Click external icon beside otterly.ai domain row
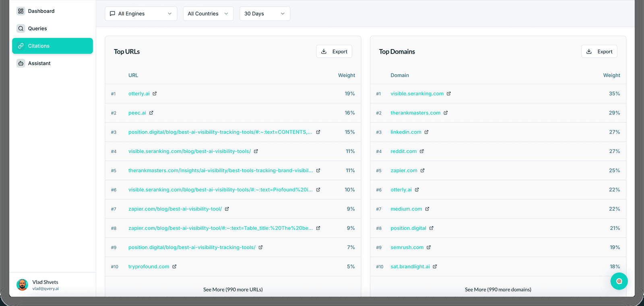The image size is (644, 306). click(x=417, y=190)
